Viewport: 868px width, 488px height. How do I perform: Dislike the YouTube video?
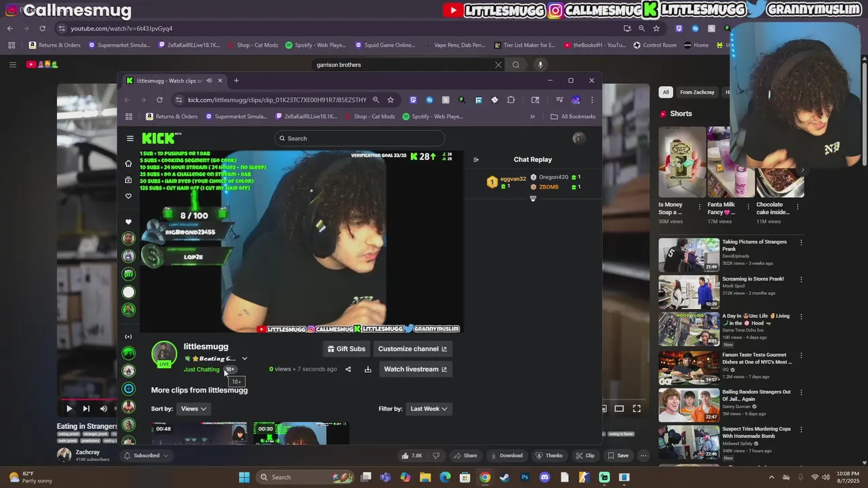pyautogui.click(x=436, y=455)
